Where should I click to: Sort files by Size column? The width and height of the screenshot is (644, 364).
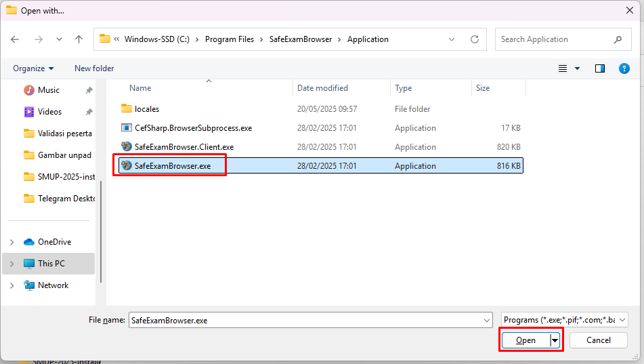pyautogui.click(x=483, y=88)
